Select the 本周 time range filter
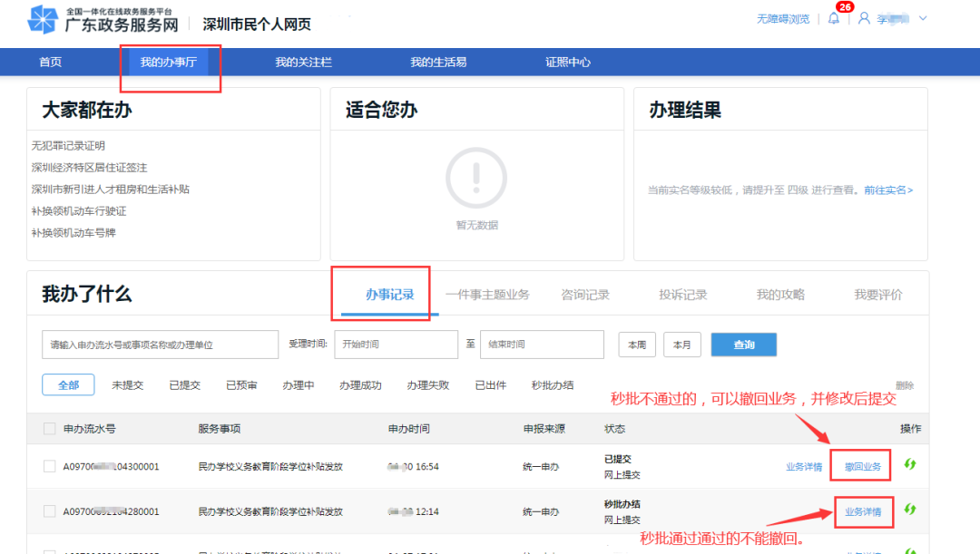This screenshot has width=980, height=554. click(x=636, y=345)
